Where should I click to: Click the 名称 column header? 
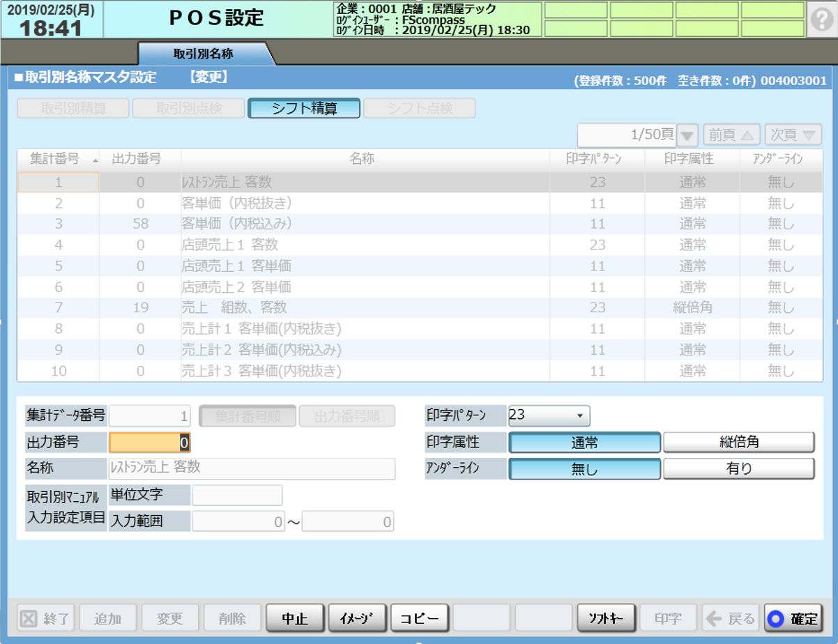tap(365, 159)
